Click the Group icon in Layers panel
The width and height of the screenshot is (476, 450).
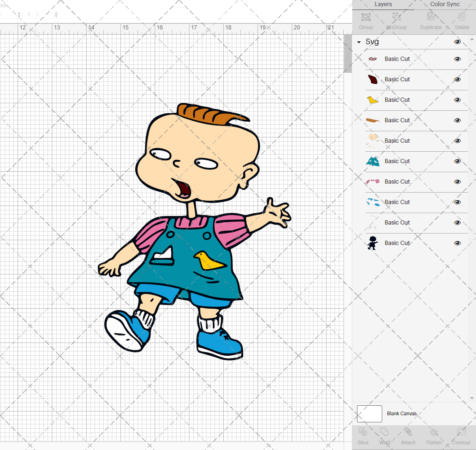366,17
